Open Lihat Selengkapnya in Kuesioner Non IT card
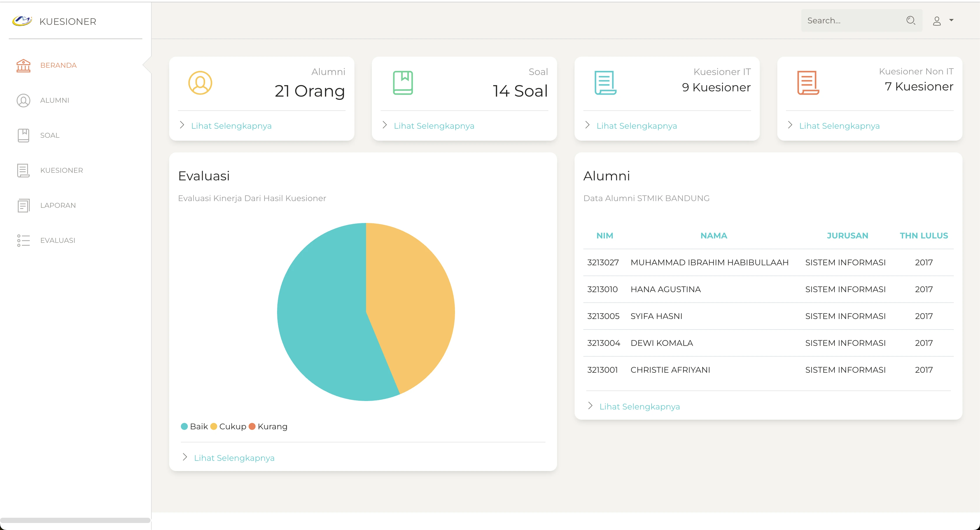The height and width of the screenshot is (530, 980). 839,126
